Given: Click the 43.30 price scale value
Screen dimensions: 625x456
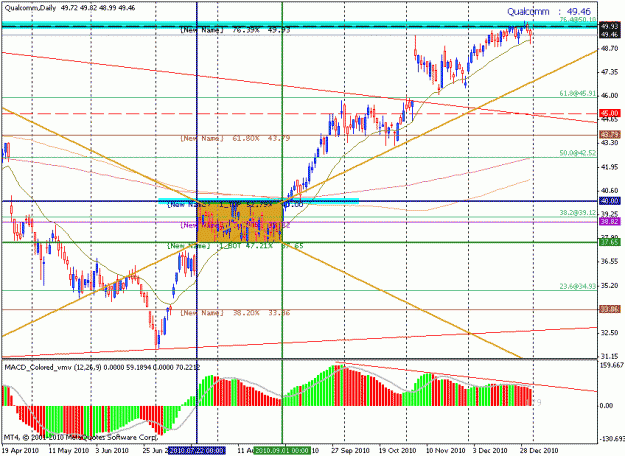Looking at the screenshot, I should [x=610, y=142].
